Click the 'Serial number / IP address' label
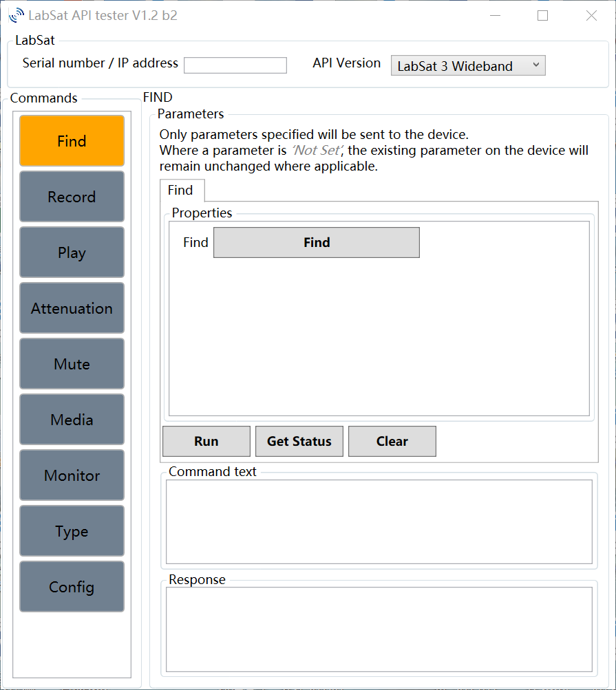This screenshot has width=616, height=690. pos(100,63)
